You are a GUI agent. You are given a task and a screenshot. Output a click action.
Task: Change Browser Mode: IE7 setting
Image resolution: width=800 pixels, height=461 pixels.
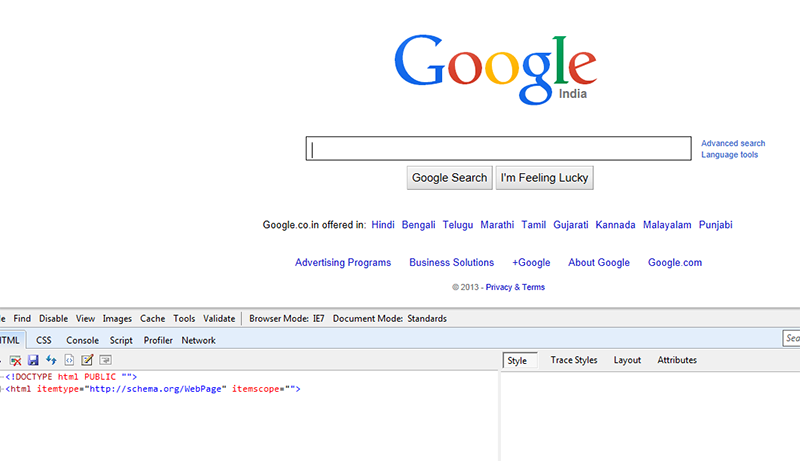click(x=287, y=318)
